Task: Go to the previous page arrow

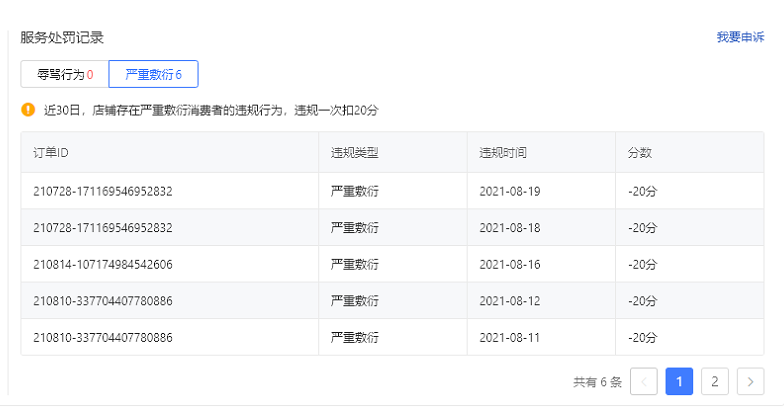Action: (645, 381)
